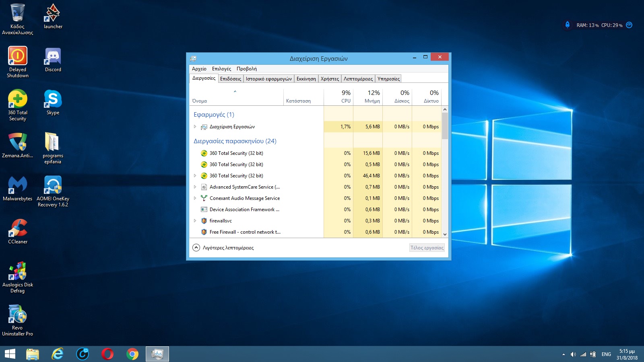Collapse details with Λιγότερες λεπτομέρειες
The width and height of the screenshot is (644, 362).
click(x=223, y=248)
